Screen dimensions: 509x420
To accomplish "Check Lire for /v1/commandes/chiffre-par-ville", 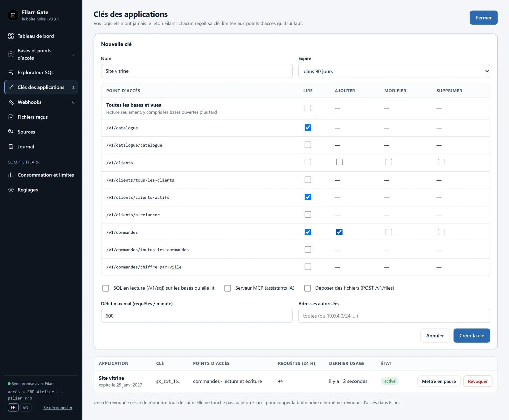I will 308,267.
